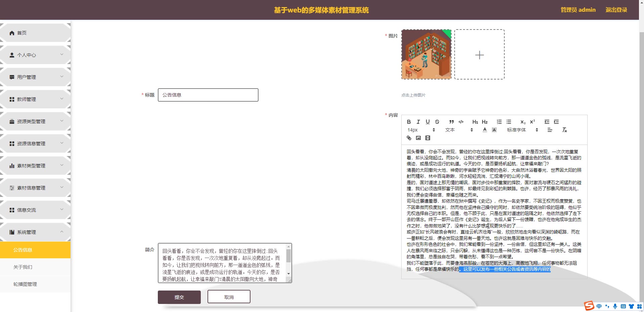
Task: Start a bulleted list
Action: point(509,122)
